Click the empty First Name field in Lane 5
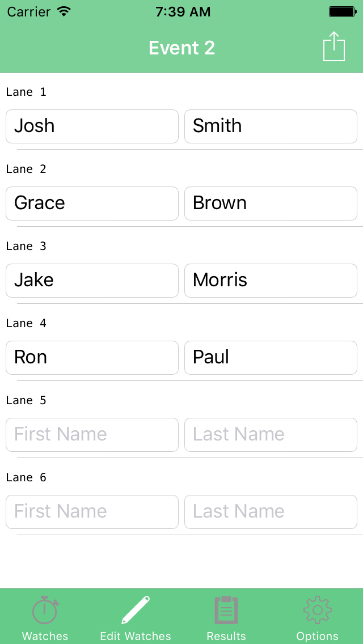The image size is (363, 644). [x=92, y=435]
